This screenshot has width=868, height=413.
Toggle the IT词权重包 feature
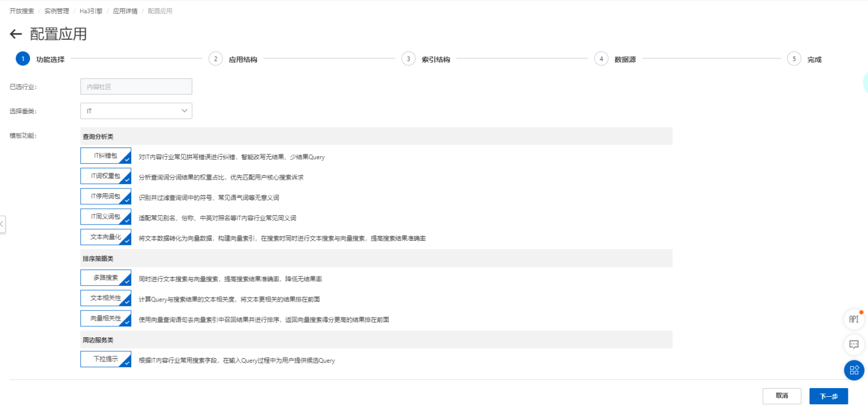106,176
